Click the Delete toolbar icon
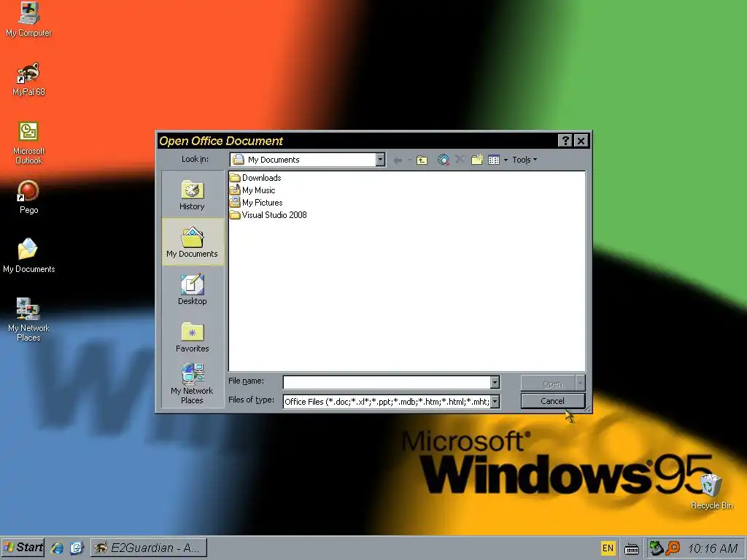The image size is (747, 560). coord(460,159)
